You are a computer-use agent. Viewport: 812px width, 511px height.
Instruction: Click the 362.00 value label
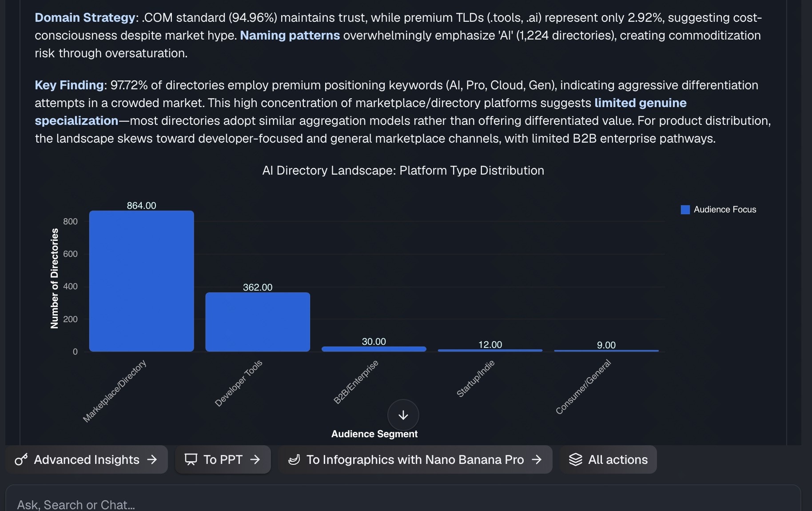point(258,287)
